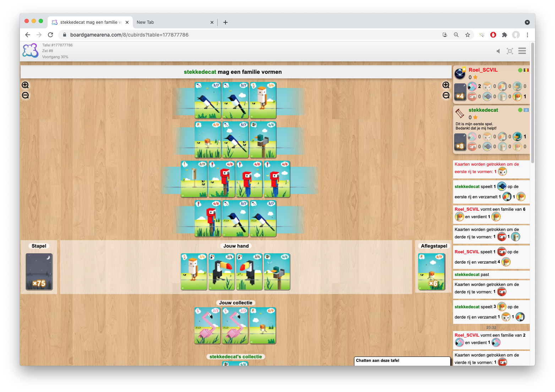
Task: Toggle fullscreen mode icon in game header
Action: (x=510, y=51)
